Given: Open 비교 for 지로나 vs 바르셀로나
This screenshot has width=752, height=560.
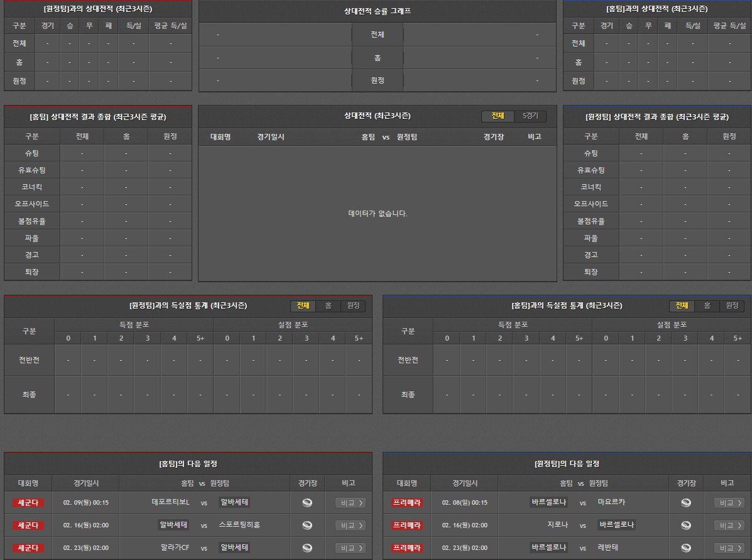Looking at the screenshot, I should tap(729, 525).
